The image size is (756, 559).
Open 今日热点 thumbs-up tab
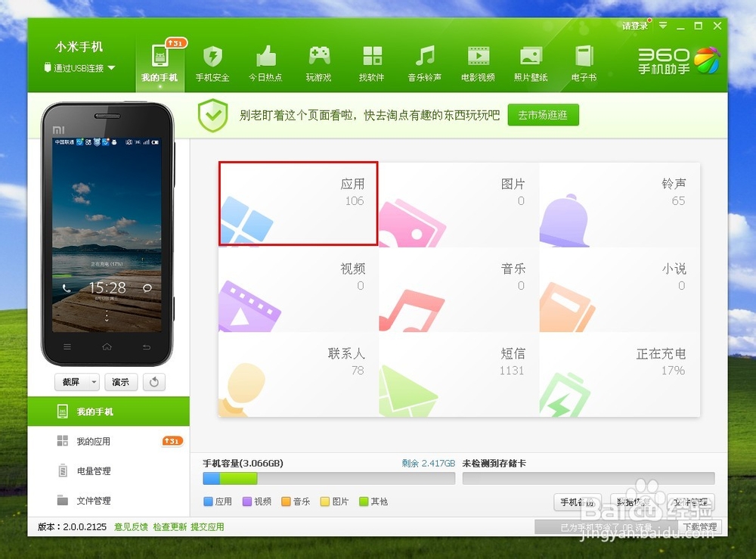pyautogui.click(x=265, y=64)
